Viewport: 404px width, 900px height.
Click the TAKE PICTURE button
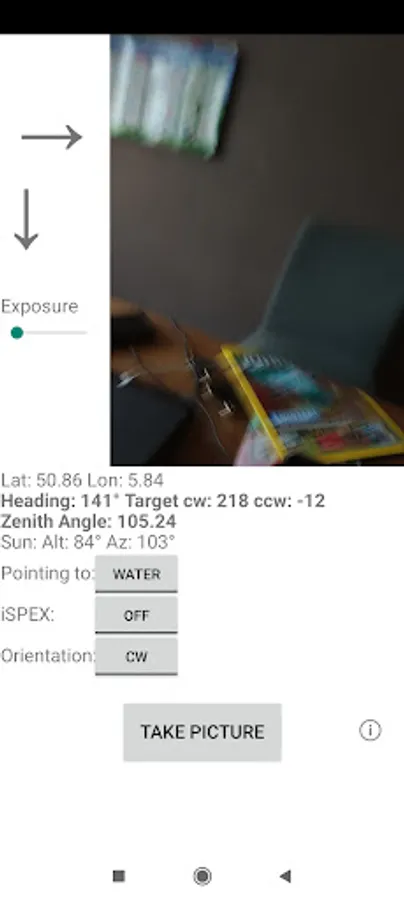click(202, 732)
